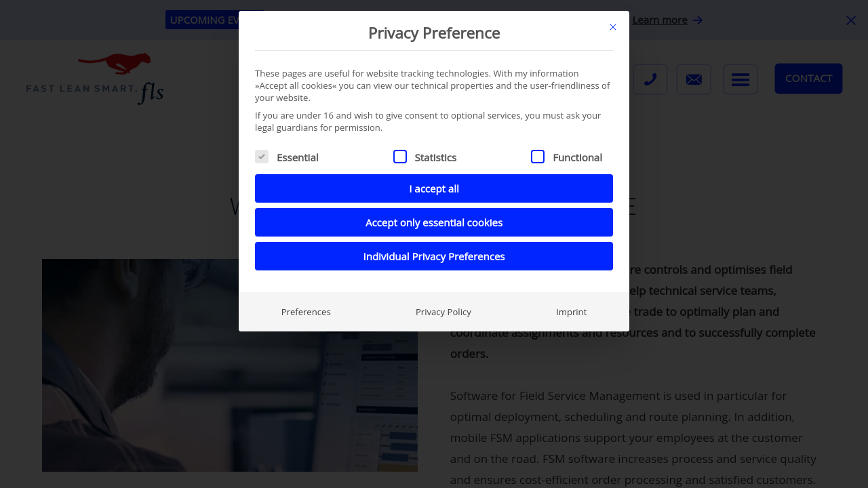The height and width of the screenshot is (488, 868).
Task: Click the phone icon in header
Action: point(650,79)
